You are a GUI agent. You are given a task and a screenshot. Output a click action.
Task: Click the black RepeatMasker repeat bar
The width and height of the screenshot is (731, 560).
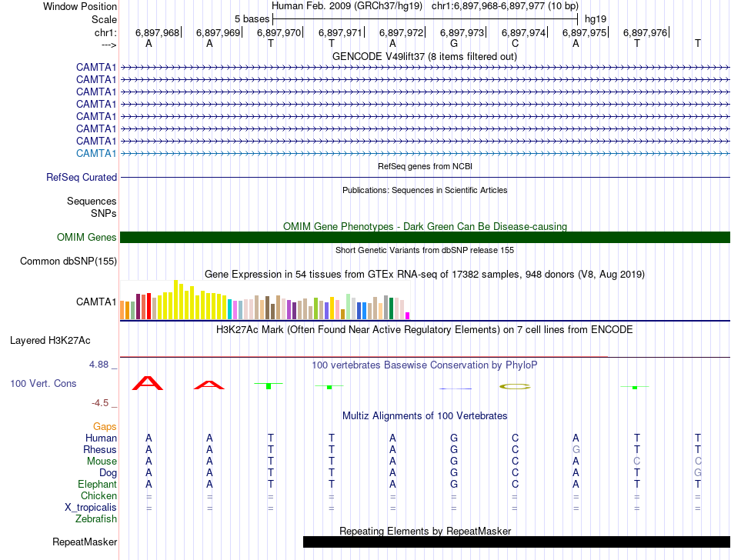[516, 542]
